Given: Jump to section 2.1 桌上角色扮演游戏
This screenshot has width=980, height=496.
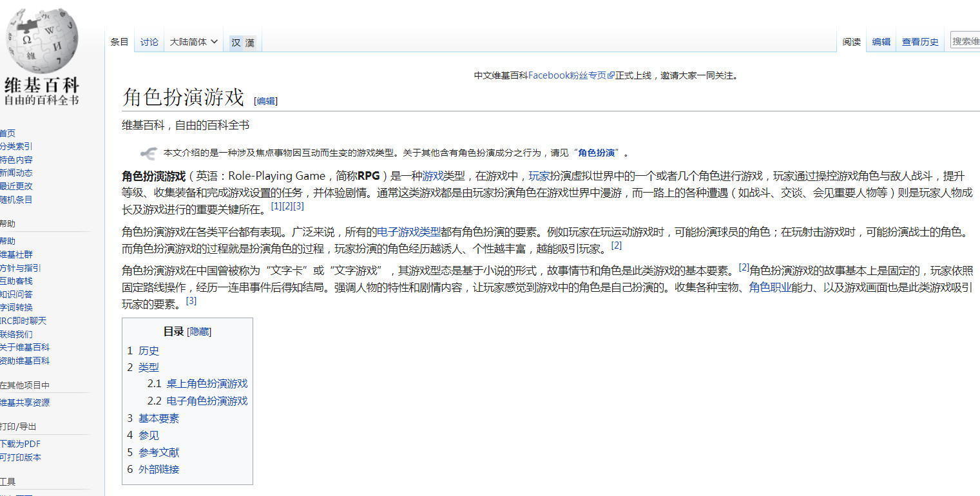Looking at the screenshot, I should [x=206, y=384].
